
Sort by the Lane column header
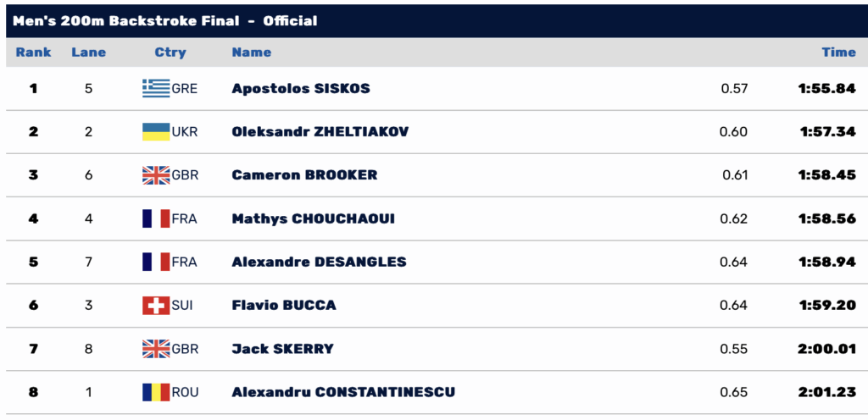(88, 52)
